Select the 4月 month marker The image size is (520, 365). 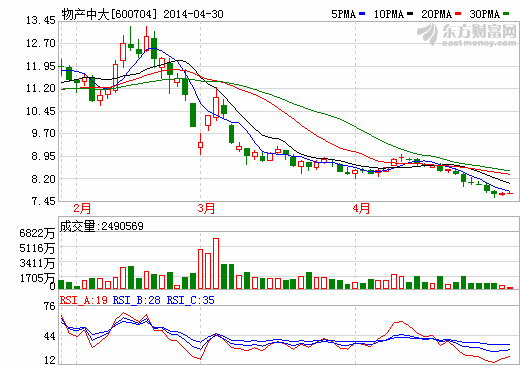coord(361,209)
